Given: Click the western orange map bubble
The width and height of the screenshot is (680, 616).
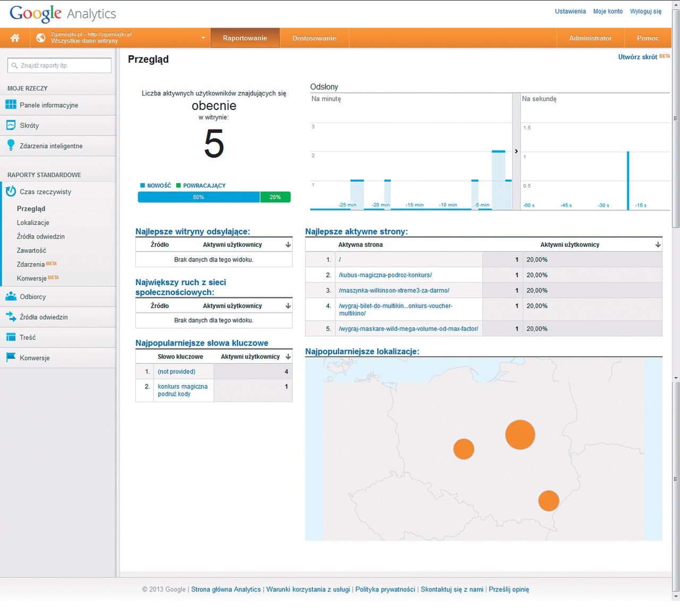Looking at the screenshot, I should tap(464, 449).
